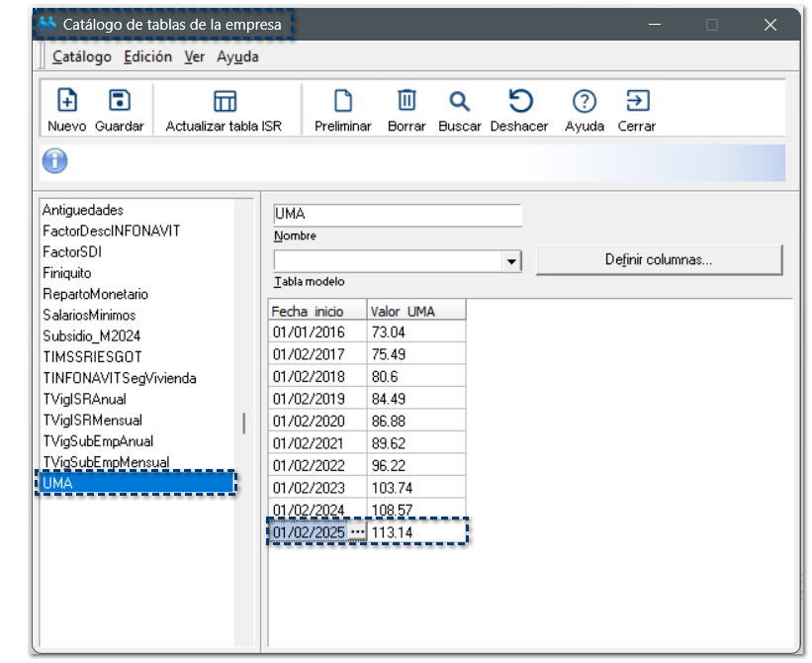The height and width of the screenshot is (663, 812).
Task: Open the Catálogo menu
Action: click(x=82, y=56)
